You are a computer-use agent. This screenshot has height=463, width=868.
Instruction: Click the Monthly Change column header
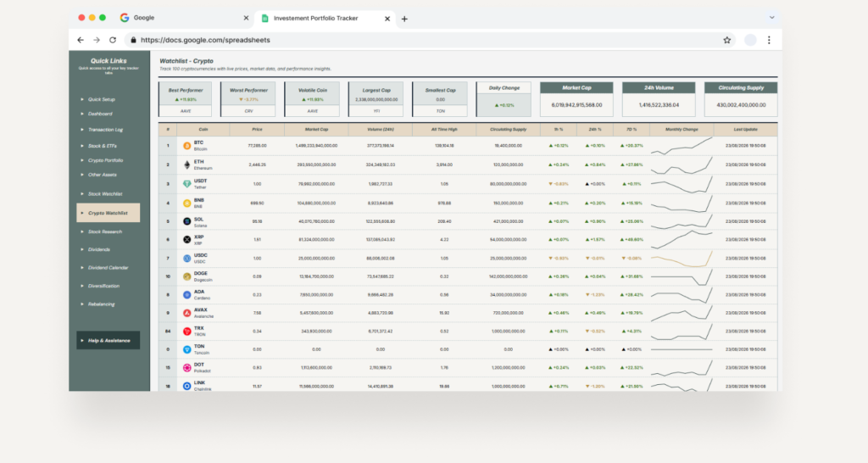682,130
